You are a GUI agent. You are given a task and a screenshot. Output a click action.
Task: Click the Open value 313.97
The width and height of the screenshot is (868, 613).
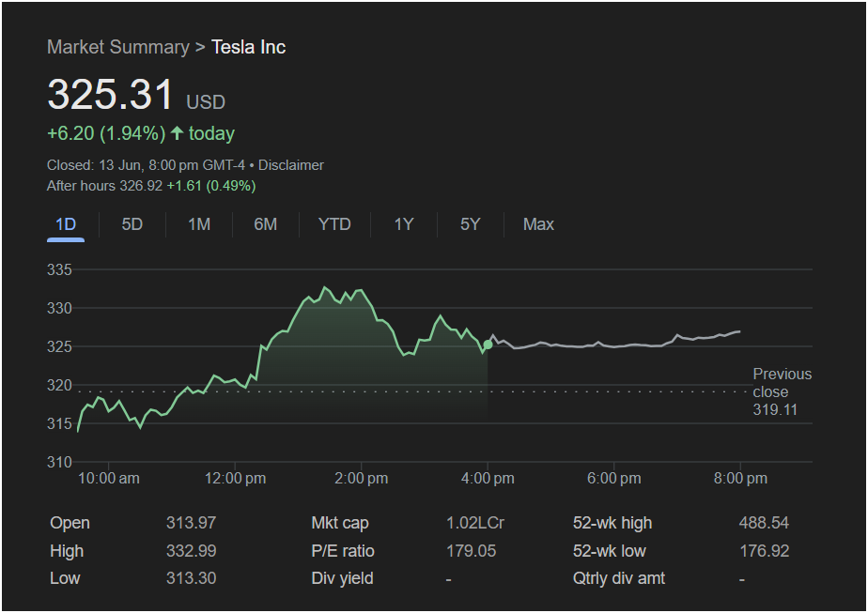[x=192, y=523]
